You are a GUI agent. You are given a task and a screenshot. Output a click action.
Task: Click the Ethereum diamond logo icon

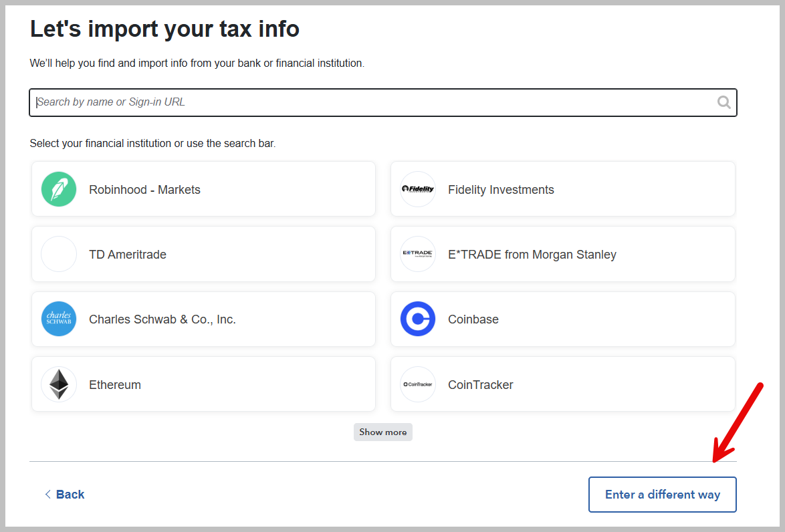point(59,384)
